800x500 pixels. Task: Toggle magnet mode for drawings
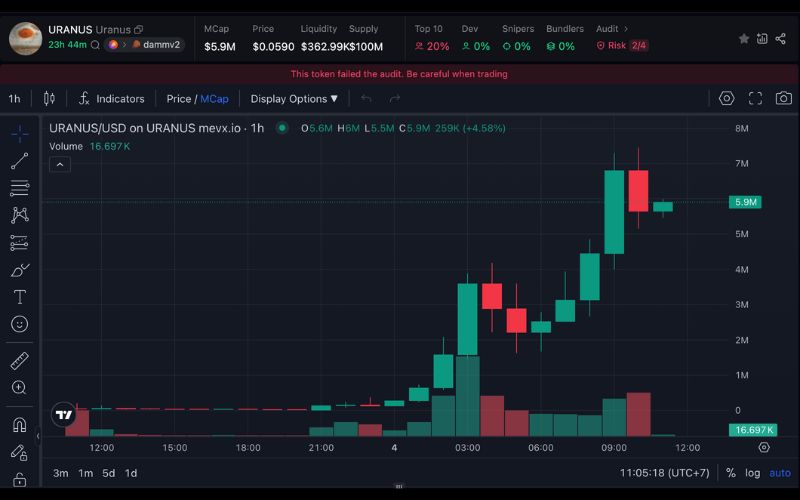(19, 424)
